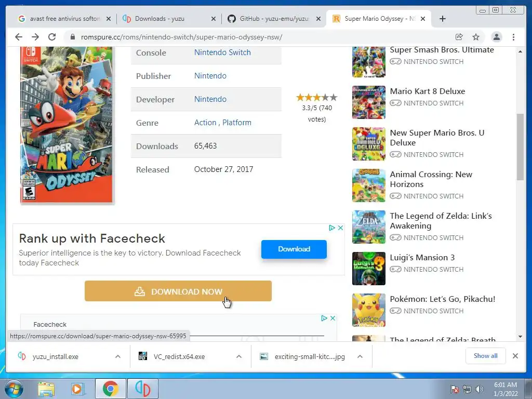This screenshot has height=399, width=532.
Task: Open Pokémon: Let's Go, Pikachu! link
Action: tap(443, 299)
